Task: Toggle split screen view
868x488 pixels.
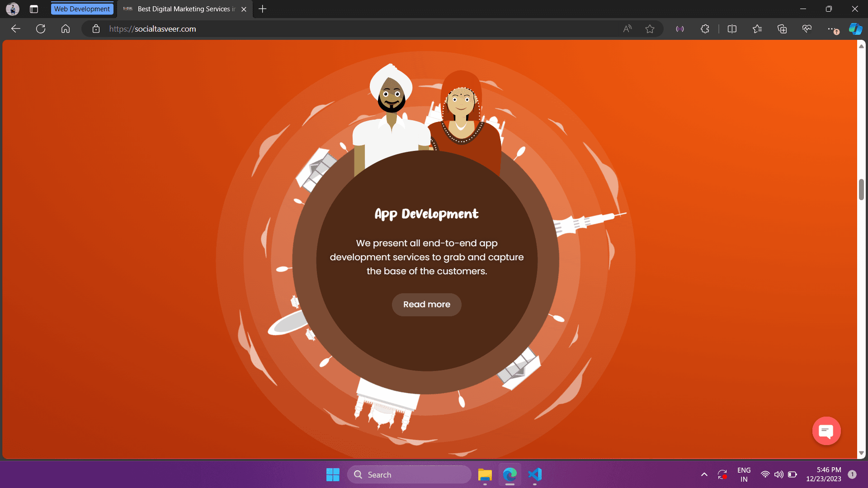Action: tap(732, 29)
